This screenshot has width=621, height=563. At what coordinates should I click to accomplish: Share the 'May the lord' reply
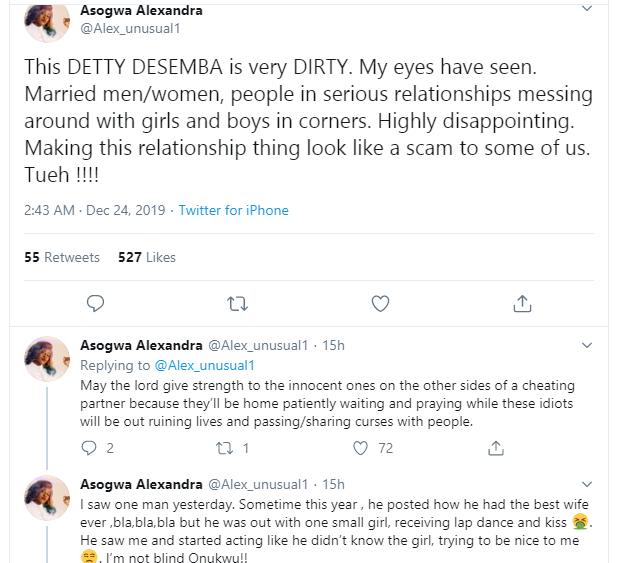tap(495, 449)
